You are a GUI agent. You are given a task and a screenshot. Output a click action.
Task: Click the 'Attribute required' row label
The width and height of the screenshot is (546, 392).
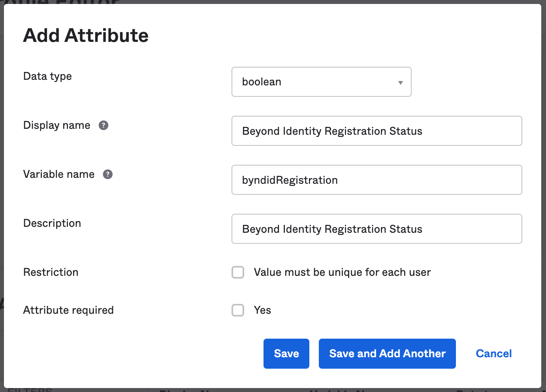pyautogui.click(x=68, y=310)
